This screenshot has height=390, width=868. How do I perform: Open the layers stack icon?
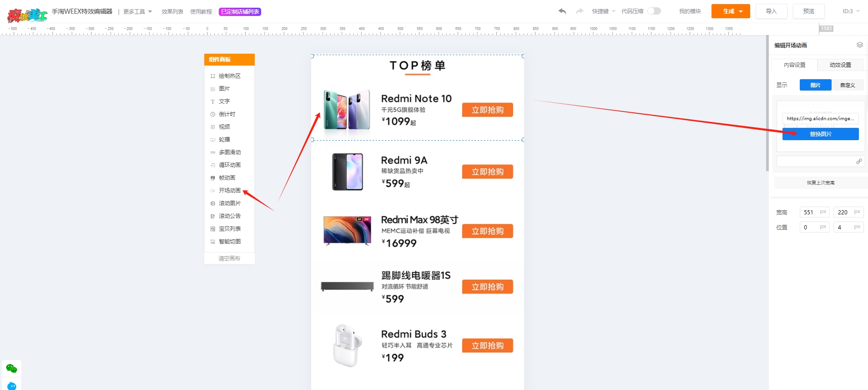pos(859,45)
